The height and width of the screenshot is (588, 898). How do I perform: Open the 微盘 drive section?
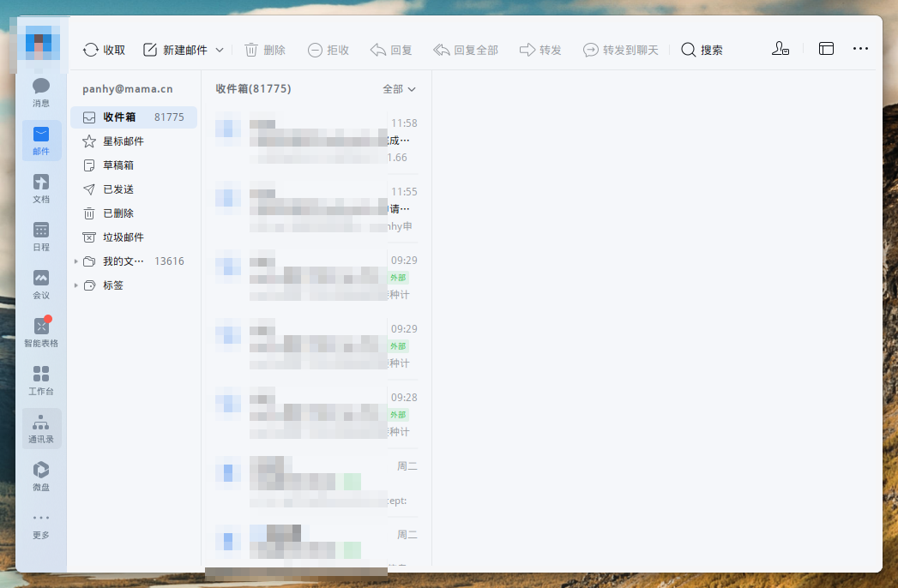40,477
